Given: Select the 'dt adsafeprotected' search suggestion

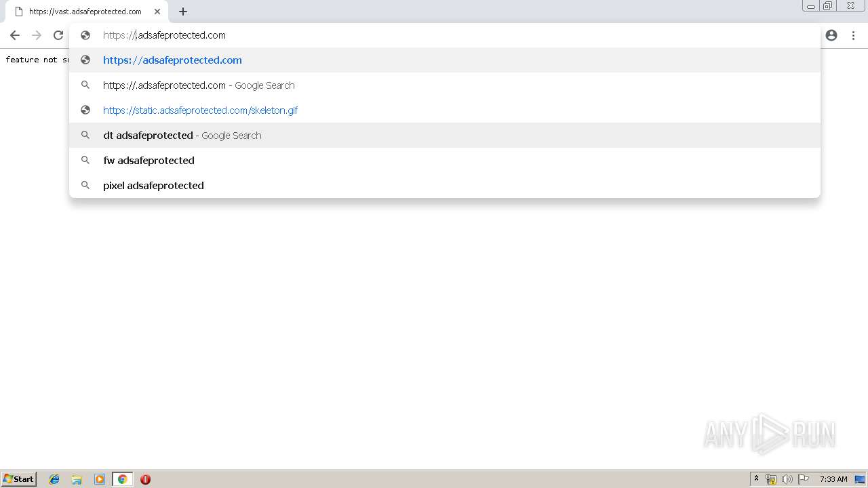Looking at the screenshot, I should click(x=445, y=136).
